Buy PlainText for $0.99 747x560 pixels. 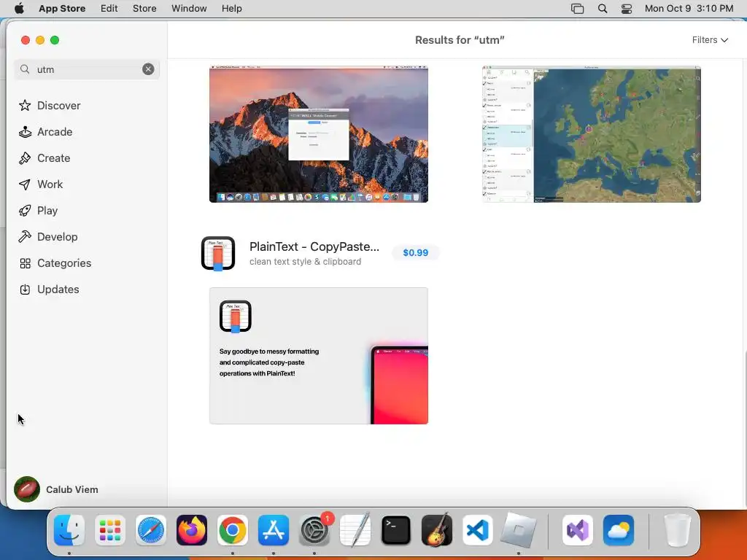point(415,253)
